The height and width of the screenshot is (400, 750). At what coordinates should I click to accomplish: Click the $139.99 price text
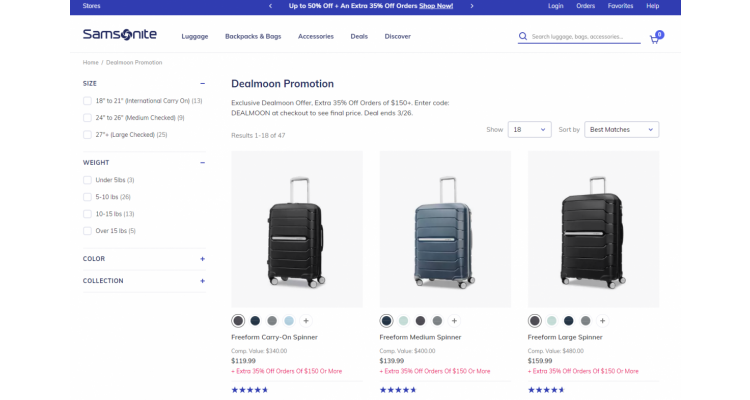(x=391, y=361)
